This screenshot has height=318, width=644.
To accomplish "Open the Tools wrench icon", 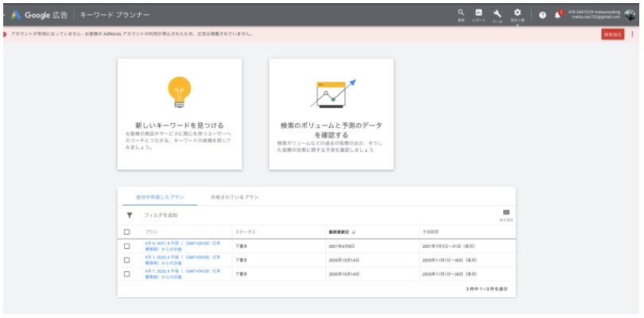I will [x=498, y=14].
